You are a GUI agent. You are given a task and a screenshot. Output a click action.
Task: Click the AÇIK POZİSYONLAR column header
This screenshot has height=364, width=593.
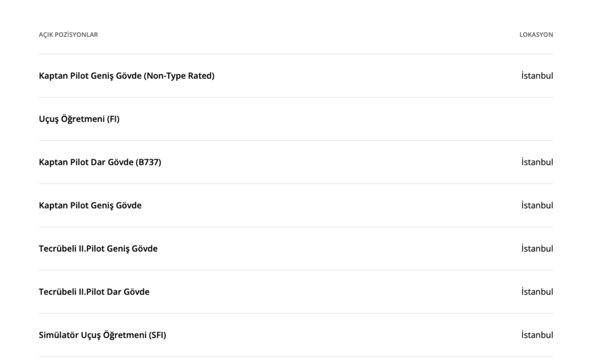click(x=68, y=34)
